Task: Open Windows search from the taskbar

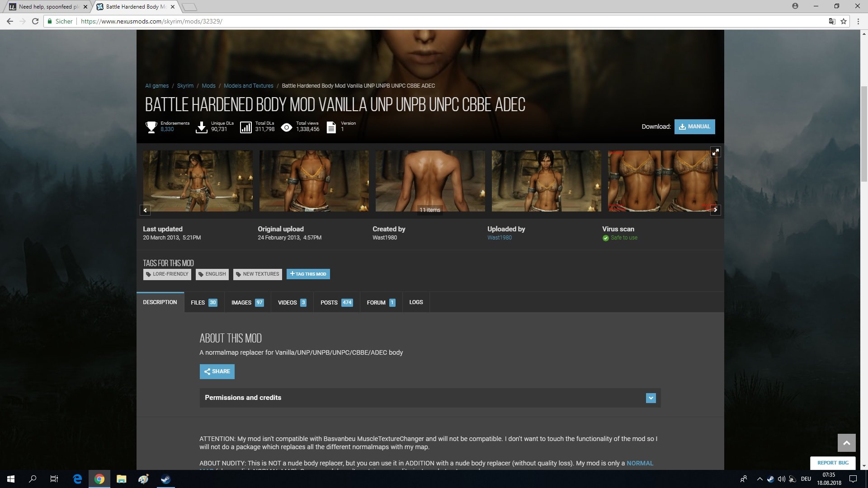Action: point(33,479)
